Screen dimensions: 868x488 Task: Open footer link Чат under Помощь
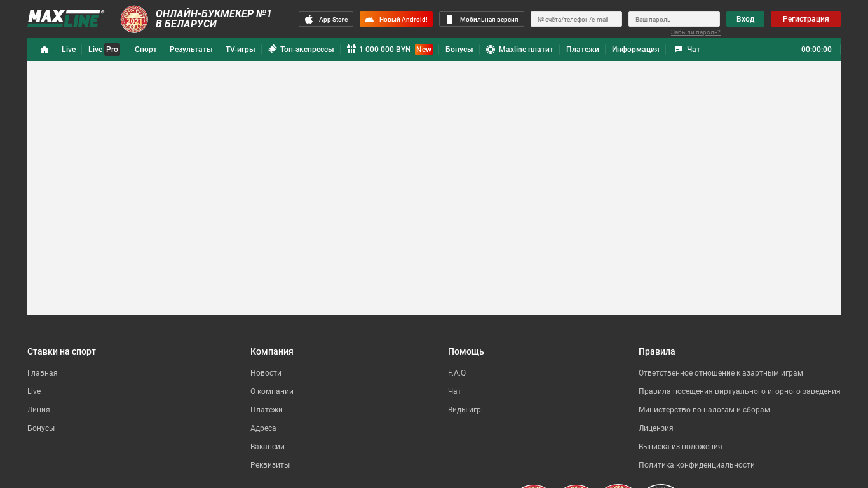click(455, 391)
